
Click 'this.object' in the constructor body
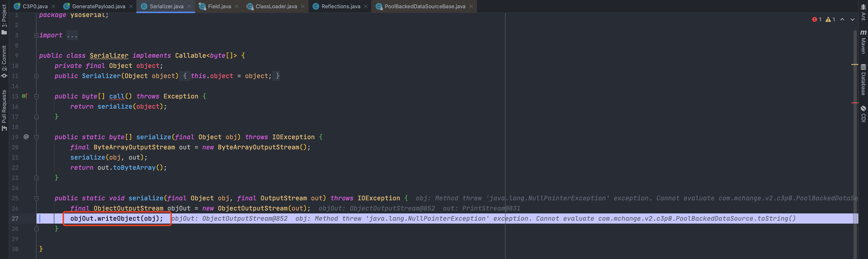[x=212, y=76]
